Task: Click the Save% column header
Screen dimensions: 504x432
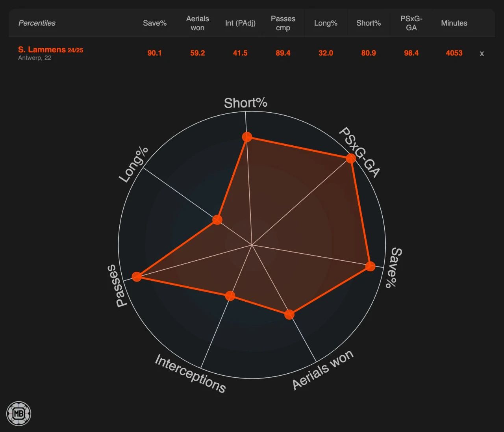Action: coord(154,23)
